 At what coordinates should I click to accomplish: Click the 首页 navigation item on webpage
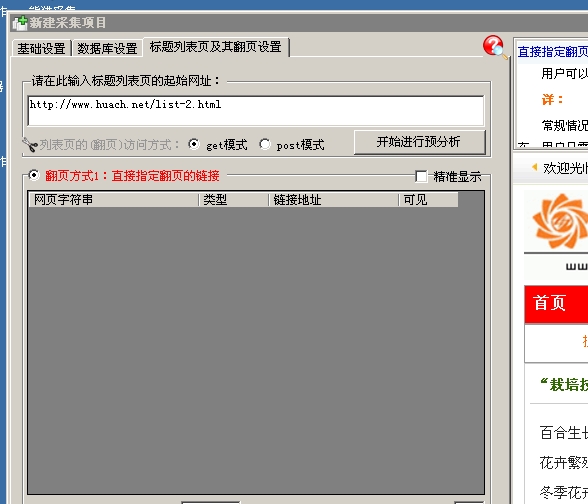tap(550, 303)
